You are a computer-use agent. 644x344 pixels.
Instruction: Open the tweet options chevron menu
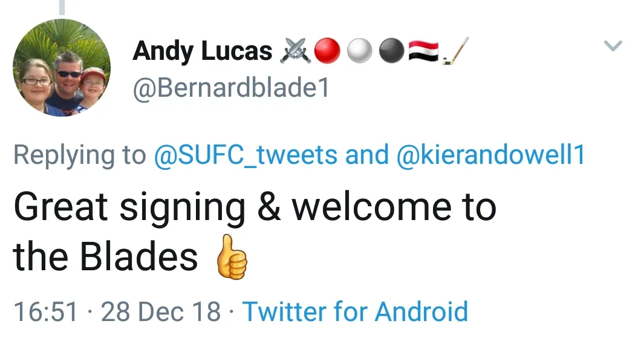[x=613, y=46]
